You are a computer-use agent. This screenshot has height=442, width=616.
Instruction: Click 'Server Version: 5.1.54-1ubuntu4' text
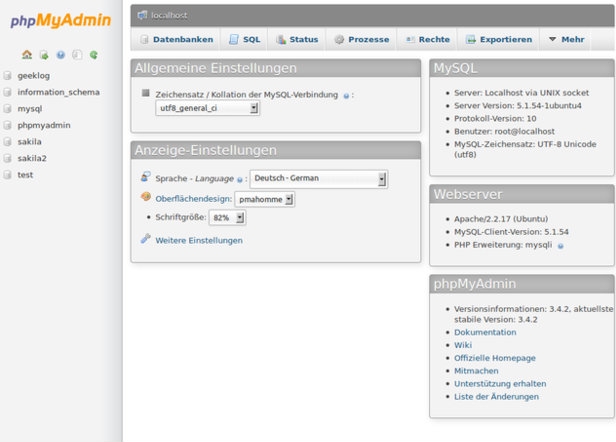pos(518,106)
